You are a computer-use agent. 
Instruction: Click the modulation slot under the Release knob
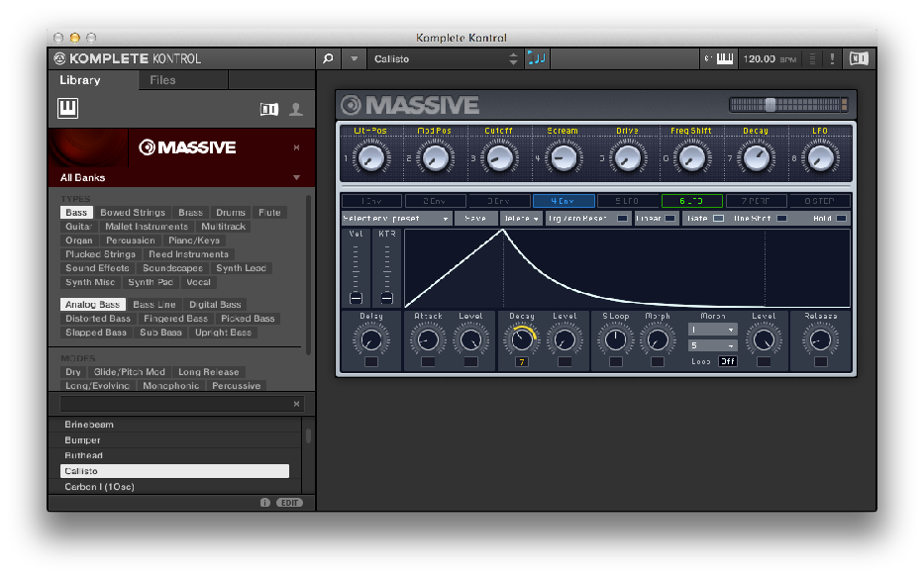(x=820, y=361)
